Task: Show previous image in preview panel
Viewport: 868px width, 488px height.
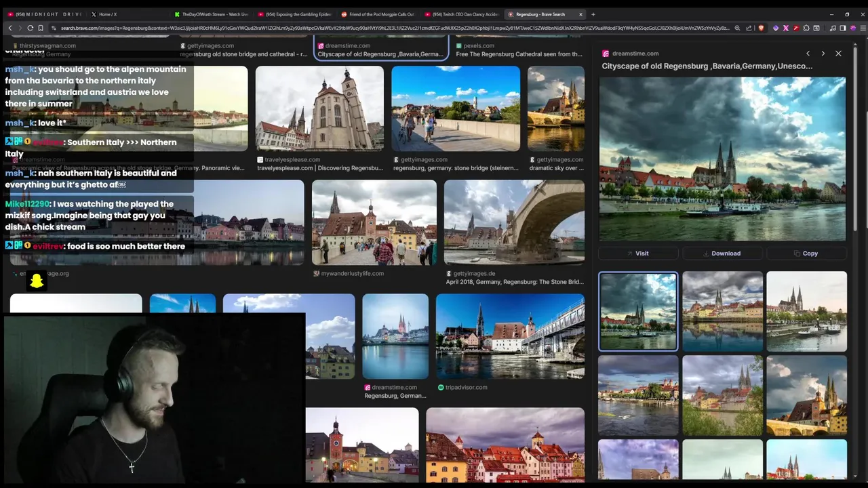Action: [808, 54]
